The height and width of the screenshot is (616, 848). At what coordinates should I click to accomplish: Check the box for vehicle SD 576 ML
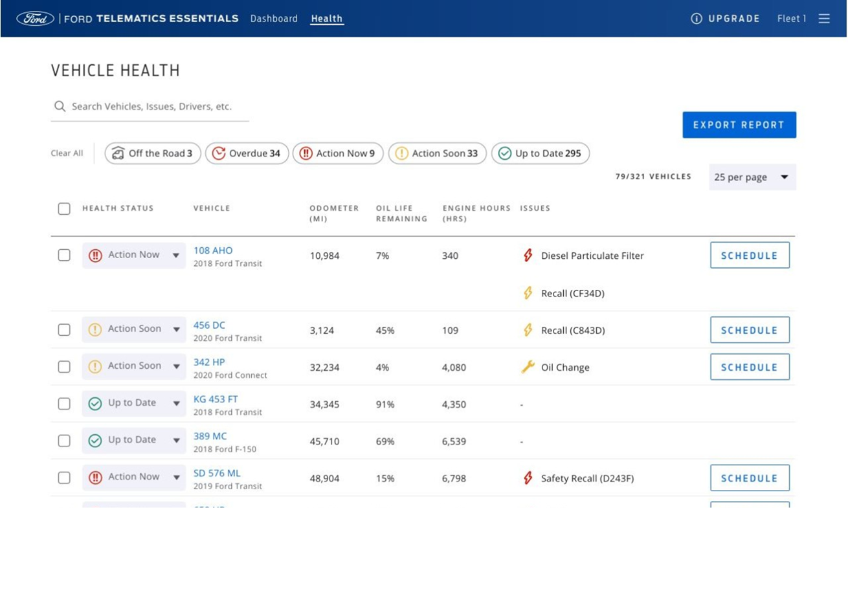pyautogui.click(x=64, y=478)
